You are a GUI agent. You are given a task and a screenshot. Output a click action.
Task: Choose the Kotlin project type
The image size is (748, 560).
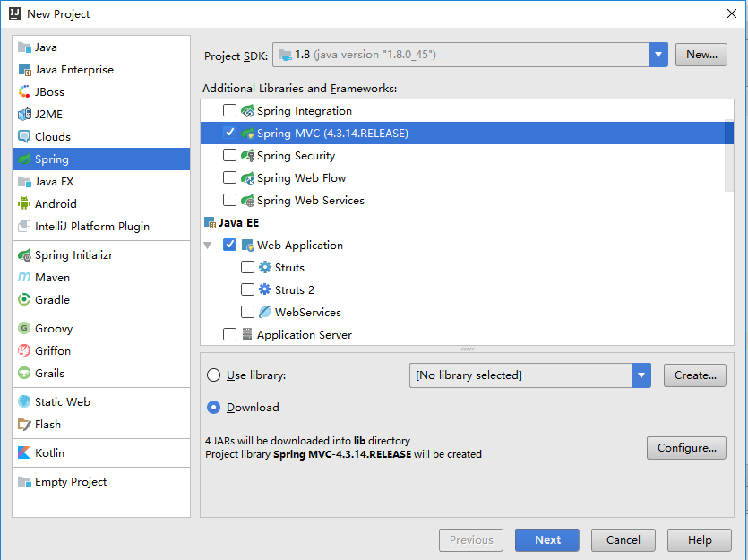(101, 452)
